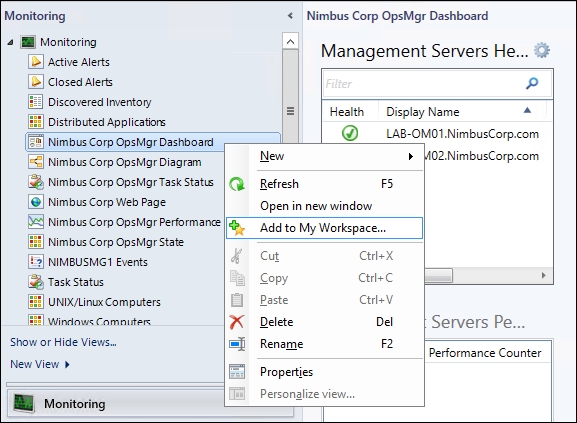Click the Nimbus Corp OpsMgr Dashboard icon
Image resolution: width=577 pixels, height=423 pixels.
(x=36, y=142)
